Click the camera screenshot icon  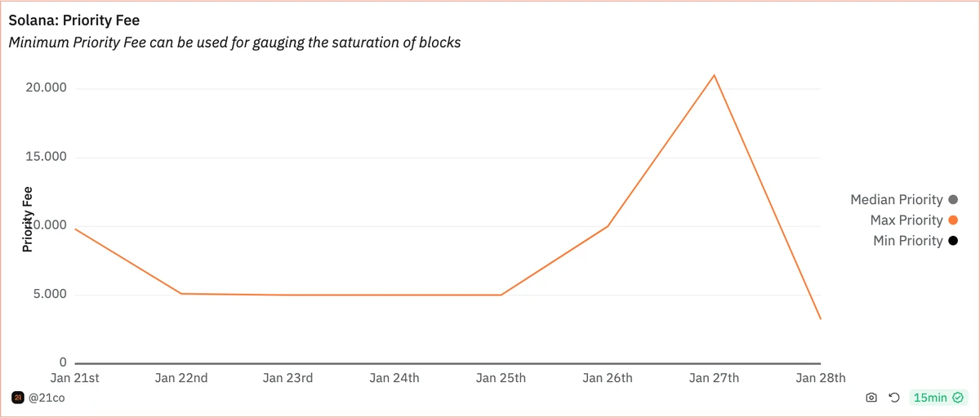pyautogui.click(x=871, y=398)
